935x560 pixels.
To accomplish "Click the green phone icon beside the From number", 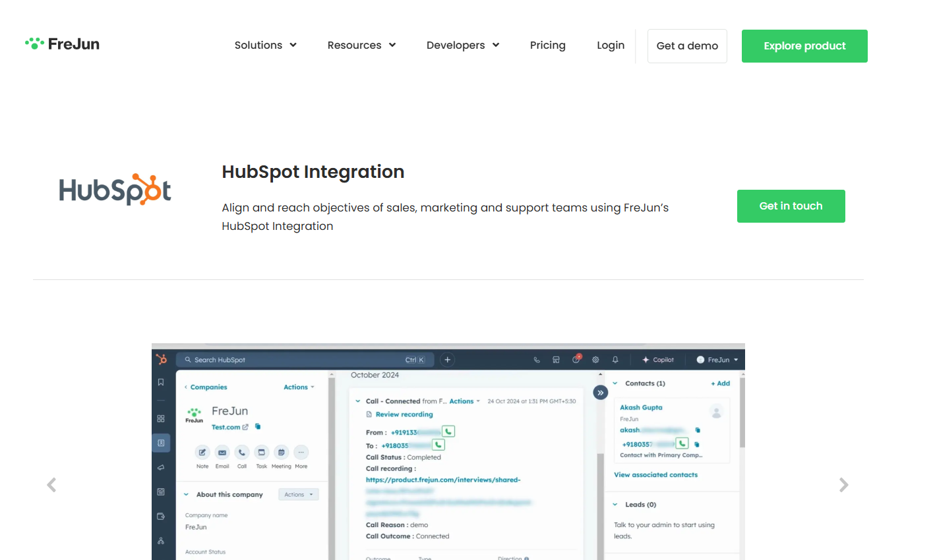I will tap(448, 431).
